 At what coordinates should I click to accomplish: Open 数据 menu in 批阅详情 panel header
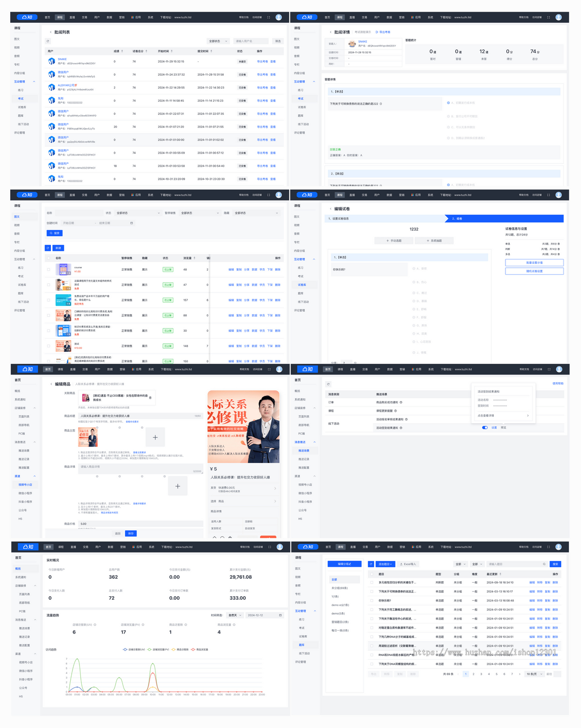[389, 17]
